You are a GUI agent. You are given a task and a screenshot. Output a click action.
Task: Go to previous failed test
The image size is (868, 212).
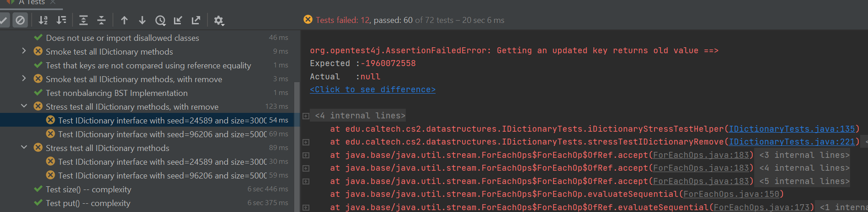[x=124, y=20]
